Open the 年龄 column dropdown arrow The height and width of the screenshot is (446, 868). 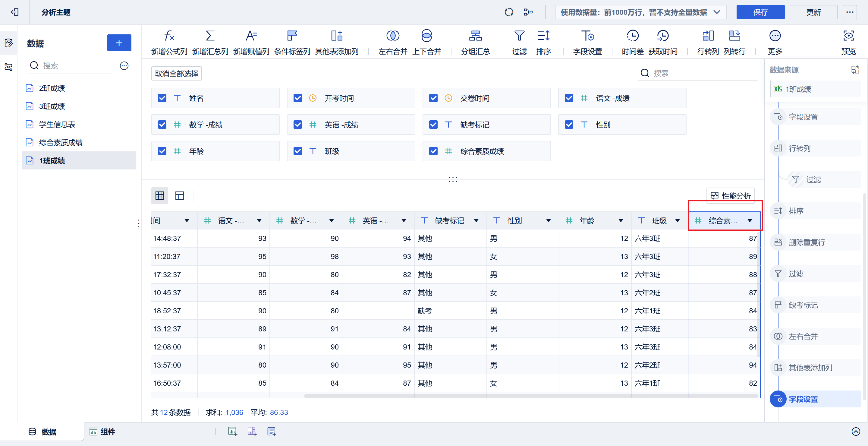coord(621,221)
